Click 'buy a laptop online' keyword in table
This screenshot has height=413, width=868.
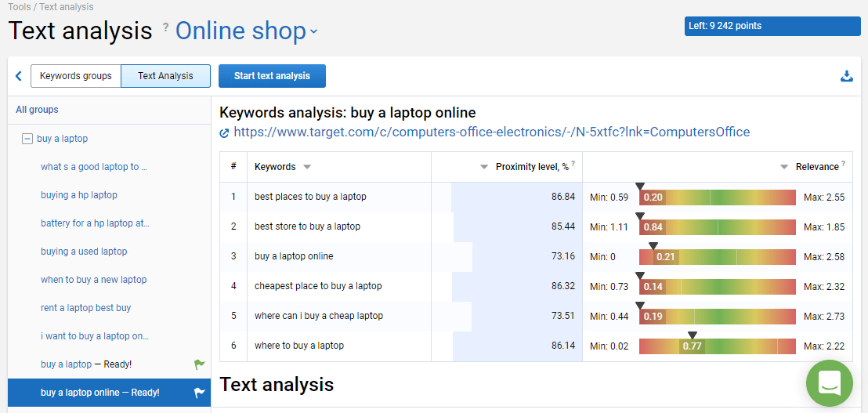(294, 256)
